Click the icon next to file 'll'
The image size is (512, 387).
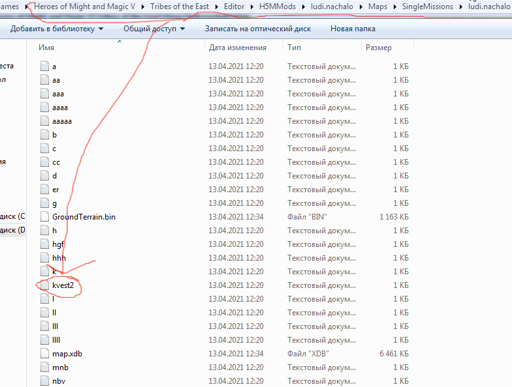click(44, 312)
